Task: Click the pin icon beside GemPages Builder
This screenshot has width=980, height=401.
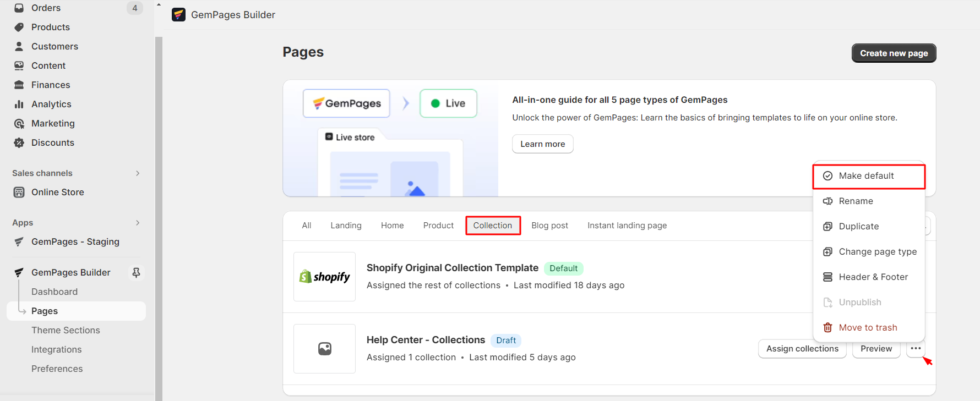Action: [x=136, y=272]
